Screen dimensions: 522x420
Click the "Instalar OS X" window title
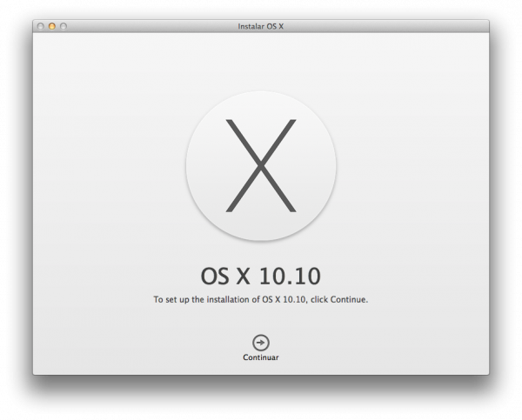click(261, 26)
